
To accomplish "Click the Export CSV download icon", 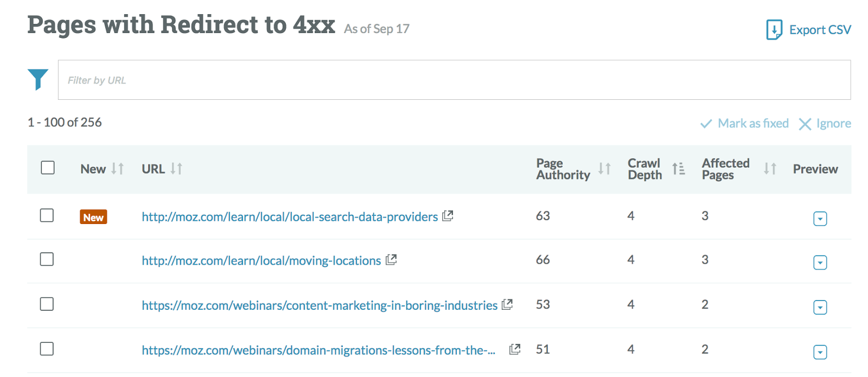I will tap(774, 29).
